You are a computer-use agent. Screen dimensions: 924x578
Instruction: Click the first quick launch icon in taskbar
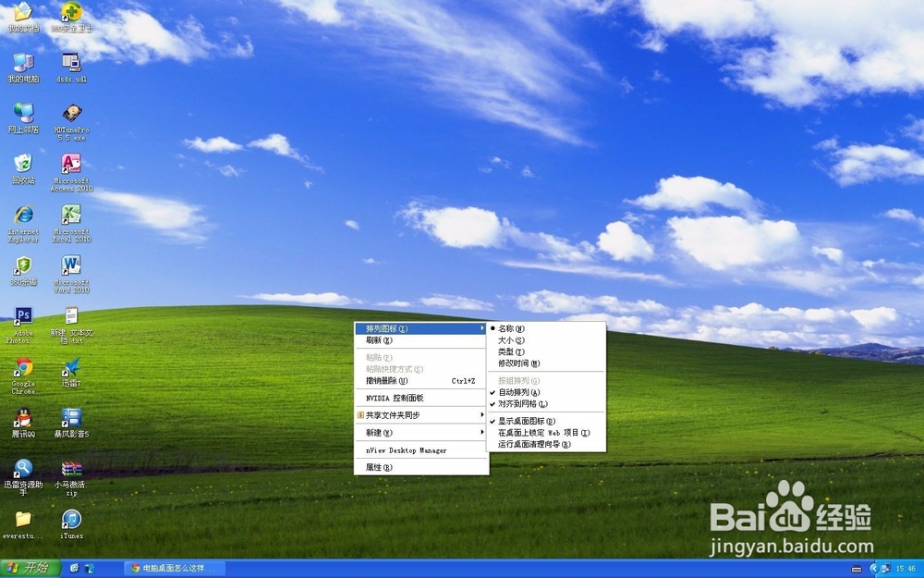(x=75, y=569)
